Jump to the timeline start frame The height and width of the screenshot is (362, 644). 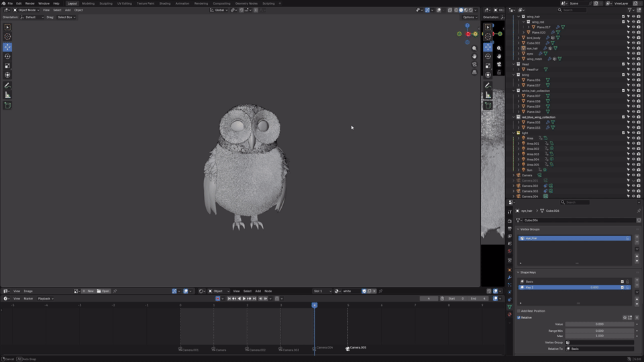pyautogui.click(x=229, y=298)
